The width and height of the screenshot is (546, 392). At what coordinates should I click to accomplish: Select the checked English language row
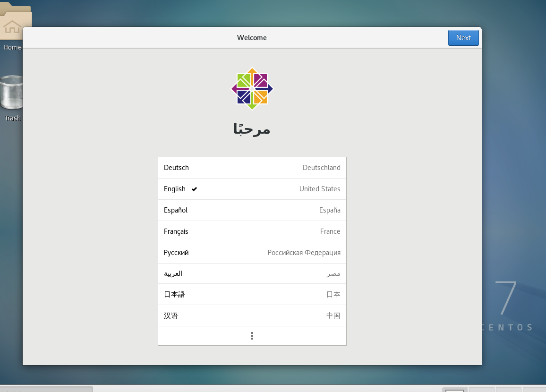(252, 189)
